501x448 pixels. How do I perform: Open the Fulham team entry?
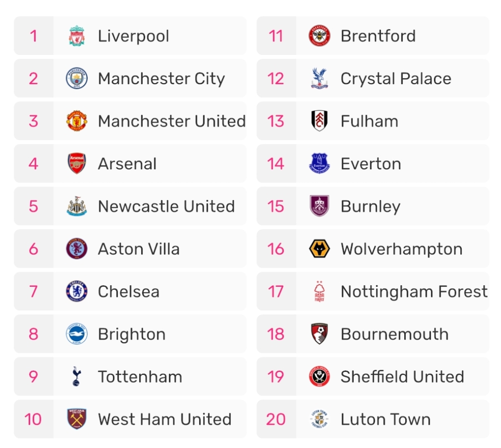click(369, 121)
